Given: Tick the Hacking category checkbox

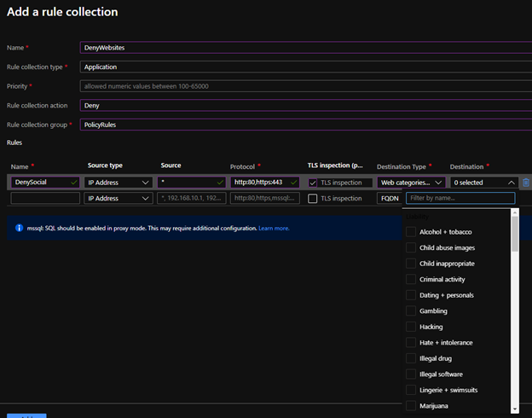Looking at the screenshot, I should pyautogui.click(x=412, y=327).
